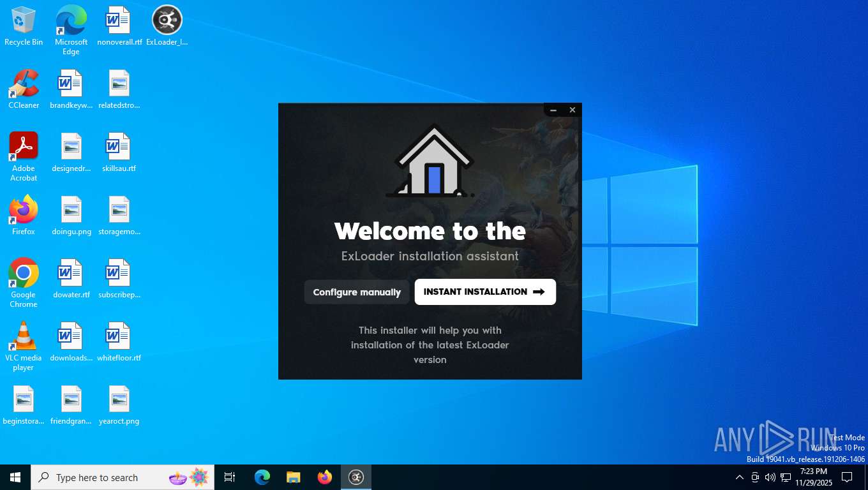This screenshot has height=490, width=868.
Task: Click the INSTANT INSTALLATION button
Action: click(x=485, y=292)
